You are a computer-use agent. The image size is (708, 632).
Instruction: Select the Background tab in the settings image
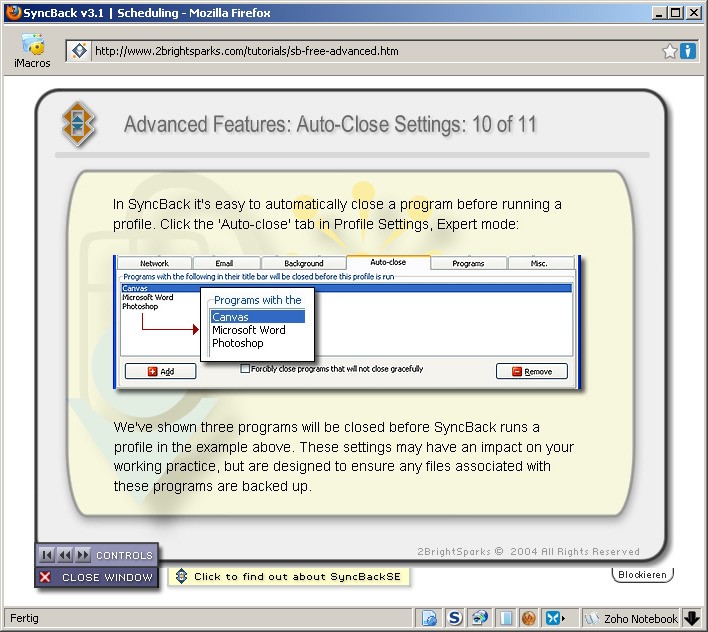pyautogui.click(x=303, y=263)
